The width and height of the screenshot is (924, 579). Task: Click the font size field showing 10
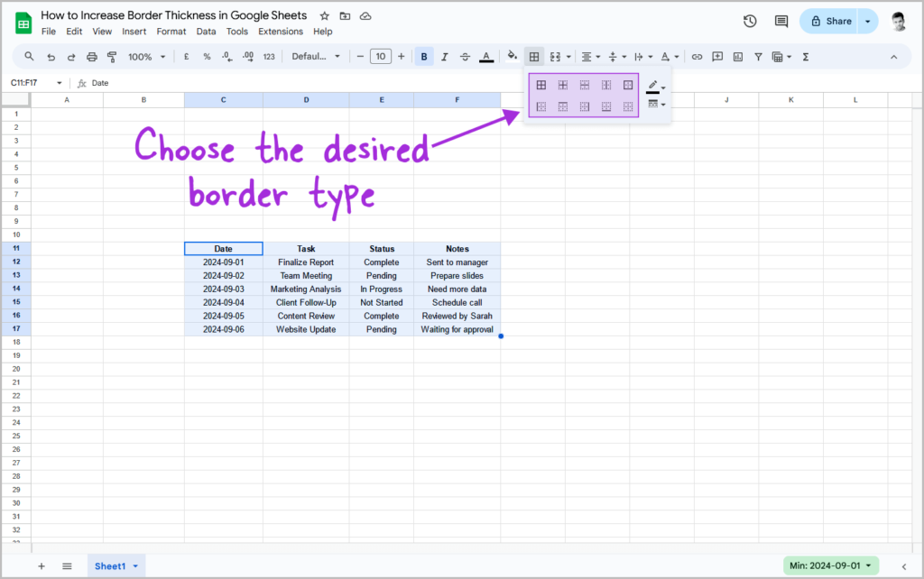click(x=381, y=57)
